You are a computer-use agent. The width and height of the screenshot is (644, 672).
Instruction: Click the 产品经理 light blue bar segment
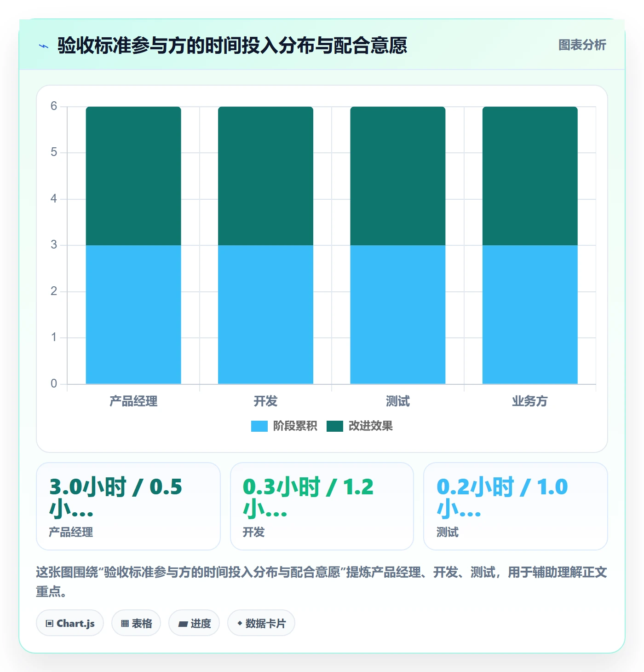coord(133,314)
